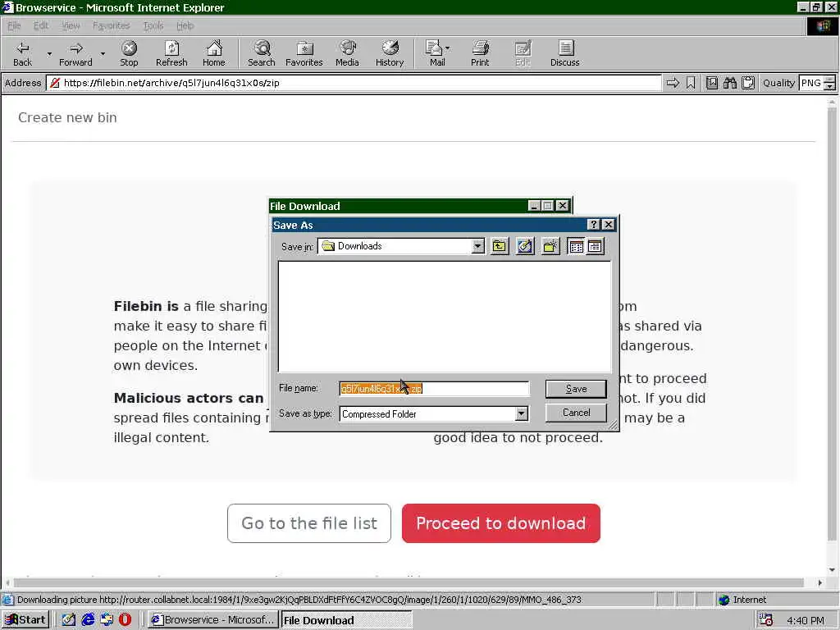Click Save in the Save As dialog

click(x=576, y=389)
